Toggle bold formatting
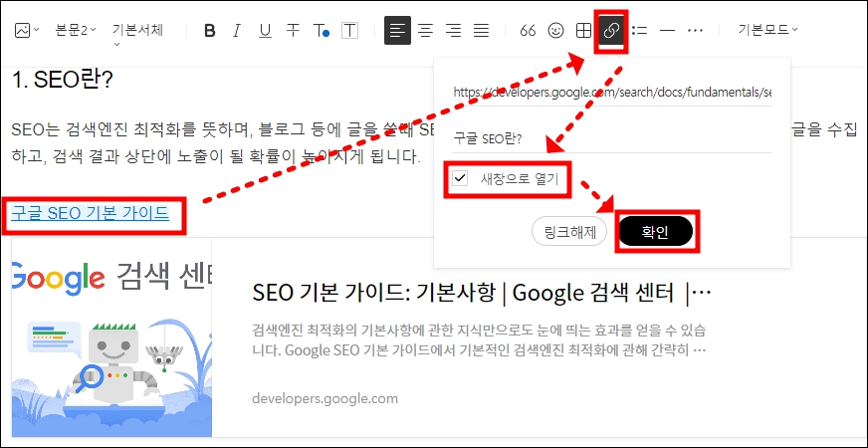This screenshot has width=868, height=448. tap(209, 31)
